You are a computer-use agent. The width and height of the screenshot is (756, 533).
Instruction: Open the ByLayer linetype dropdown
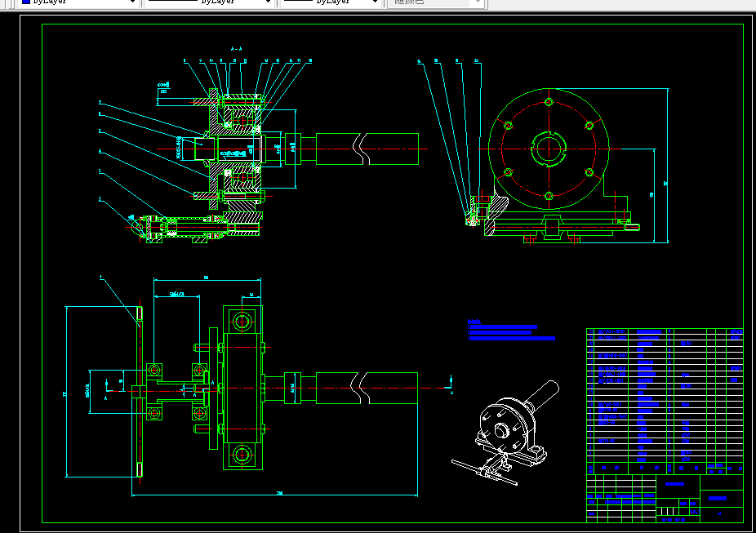pyautogui.click(x=209, y=2)
